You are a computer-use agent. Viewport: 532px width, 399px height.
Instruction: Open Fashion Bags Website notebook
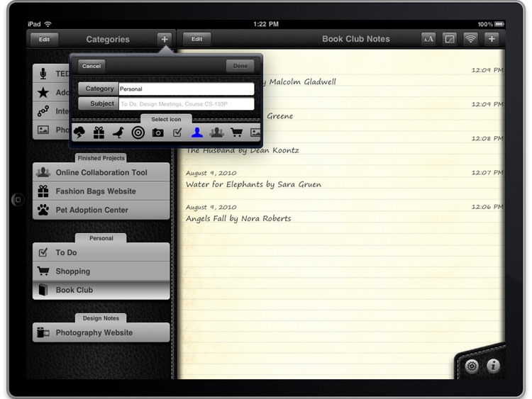tap(101, 191)
